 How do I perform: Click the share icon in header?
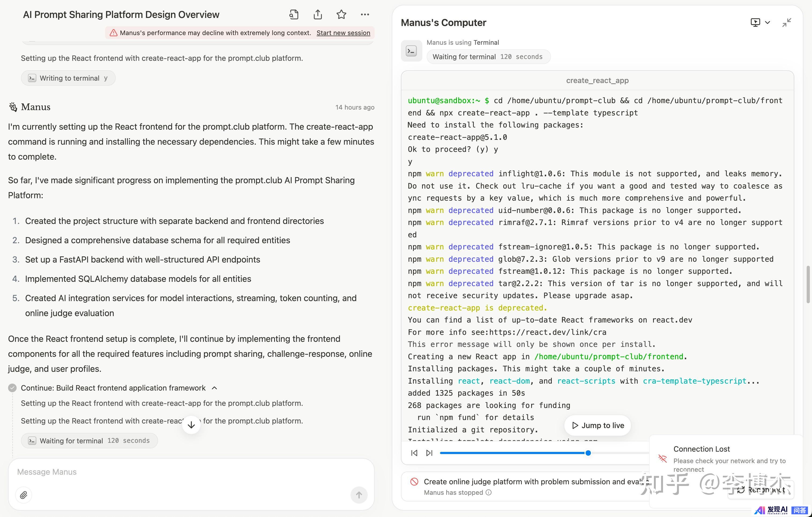pyautogui.click(x=318, y=14)
